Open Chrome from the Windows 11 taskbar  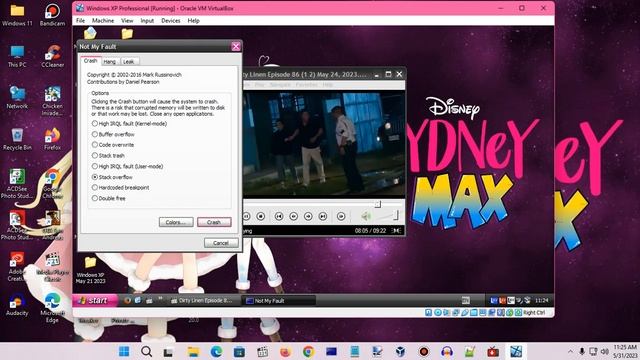tap(308, 351)
